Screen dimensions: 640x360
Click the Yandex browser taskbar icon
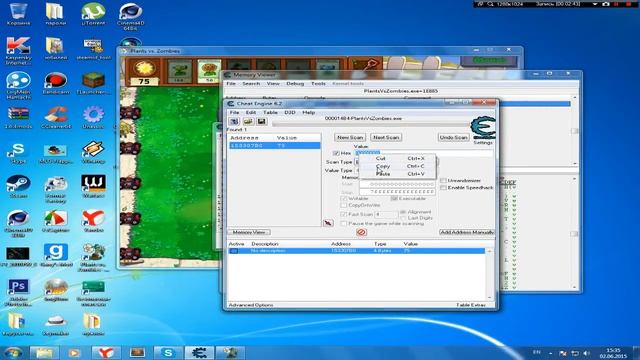[x=105, y=353]
